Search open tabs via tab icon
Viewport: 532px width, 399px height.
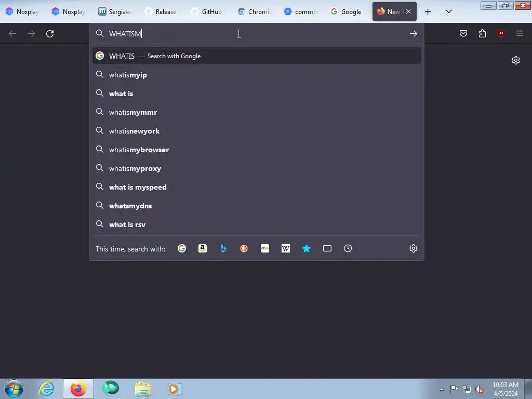(327, 249)
